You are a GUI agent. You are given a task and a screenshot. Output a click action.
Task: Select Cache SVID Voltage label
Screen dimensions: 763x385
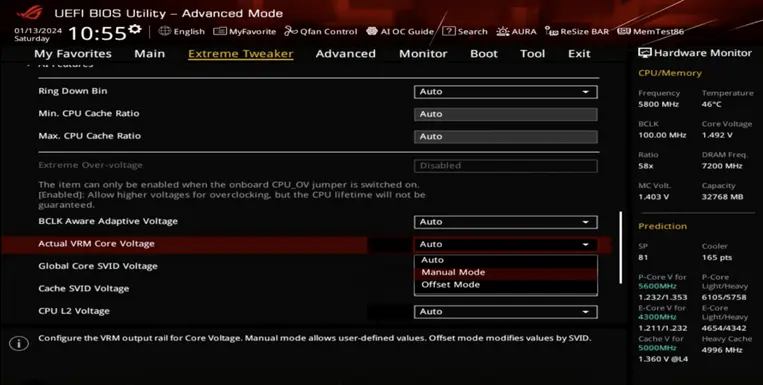tap(84, 289)
